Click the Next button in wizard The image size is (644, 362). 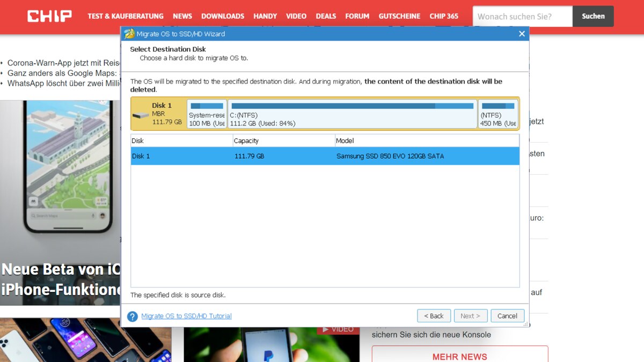click(x=471, y=316)
